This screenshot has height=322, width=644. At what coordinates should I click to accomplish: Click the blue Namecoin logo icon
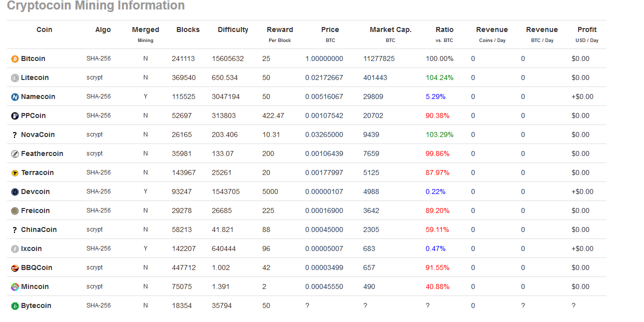click(15, 97)
